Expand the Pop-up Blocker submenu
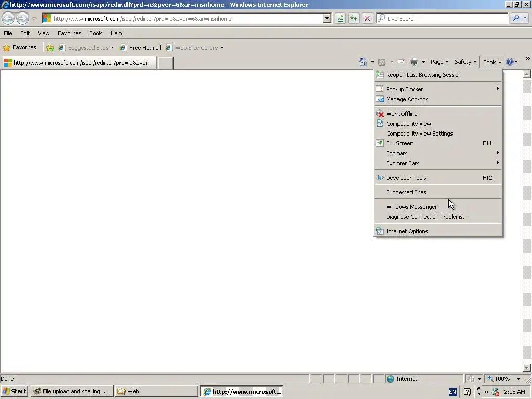 (438, 89)
